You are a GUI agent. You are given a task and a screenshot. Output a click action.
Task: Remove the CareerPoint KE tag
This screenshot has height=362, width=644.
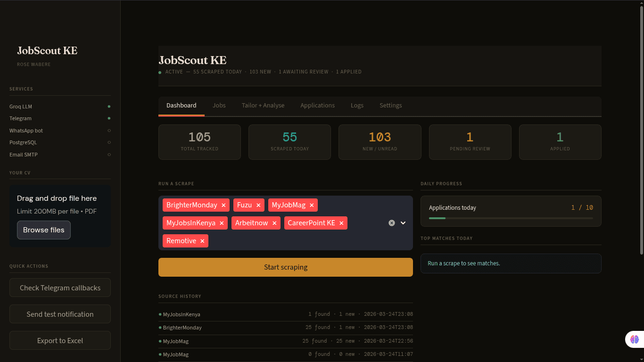341,223
